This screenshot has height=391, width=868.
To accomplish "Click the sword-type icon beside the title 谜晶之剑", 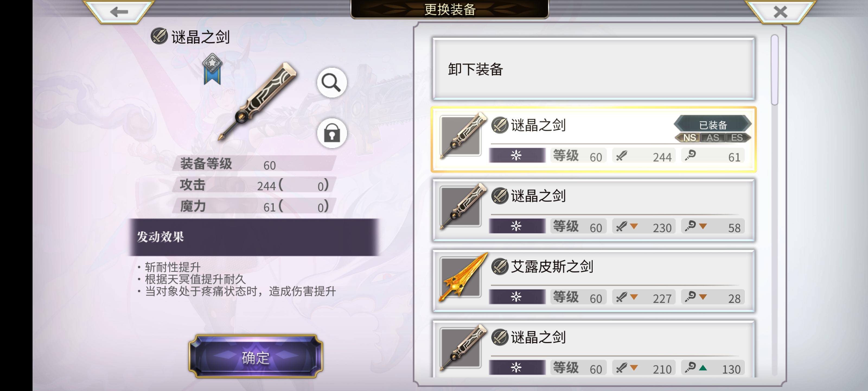I will (159, 36).
